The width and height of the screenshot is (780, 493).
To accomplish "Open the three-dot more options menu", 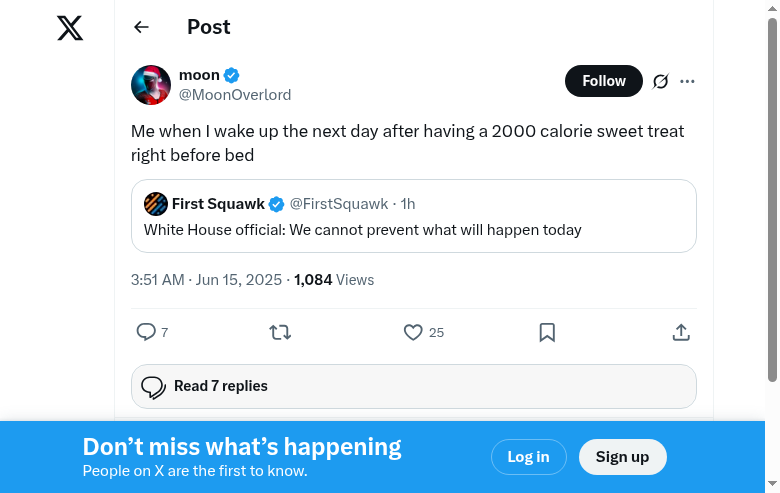I will click(x=687, y=81).
